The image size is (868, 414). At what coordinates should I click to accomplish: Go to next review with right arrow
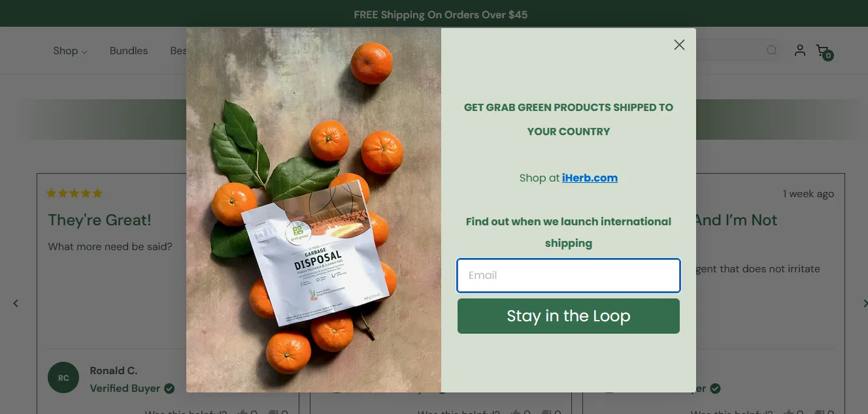coord(865,303)
